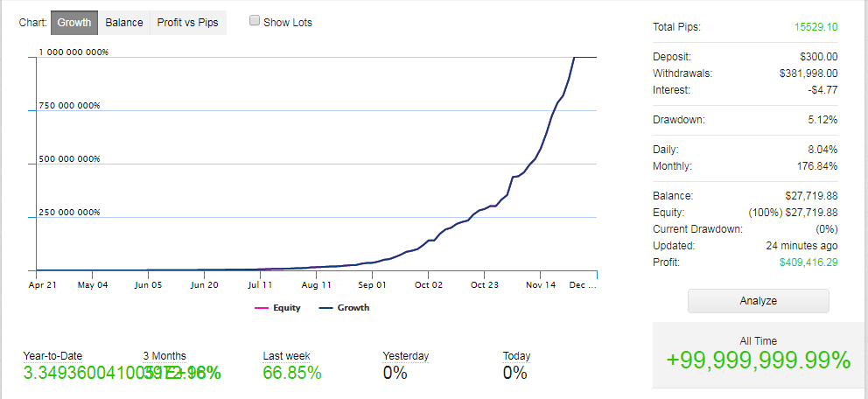Viewport: 868px width, 399px height.
Task: Click the Oct 23 date on chart axis
Action: click(484, 284)
